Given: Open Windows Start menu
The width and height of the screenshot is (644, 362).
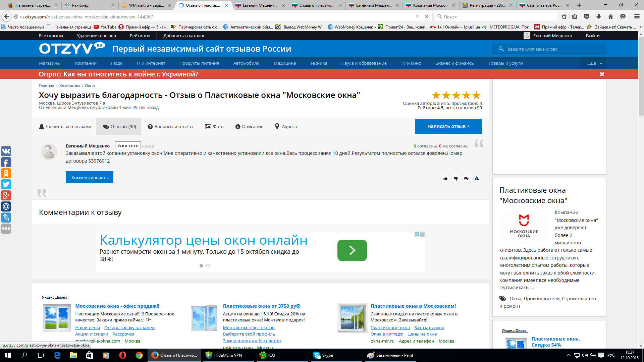Looking at the screenshot, I should click(x=8, y=355).
